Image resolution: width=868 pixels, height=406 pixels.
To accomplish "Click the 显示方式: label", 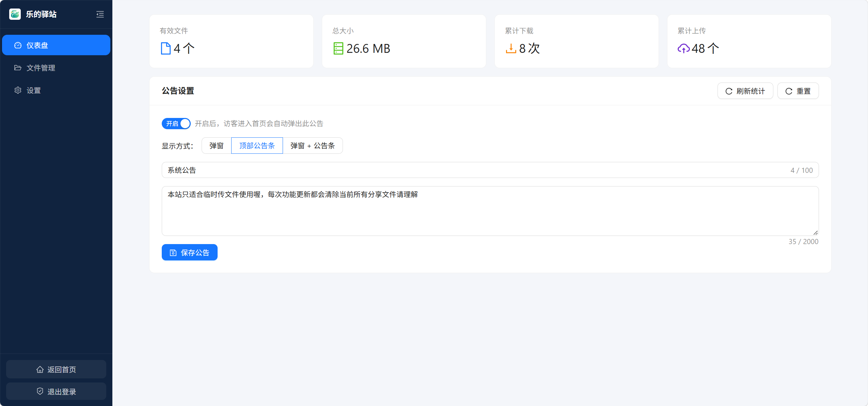I will [177, 146].
